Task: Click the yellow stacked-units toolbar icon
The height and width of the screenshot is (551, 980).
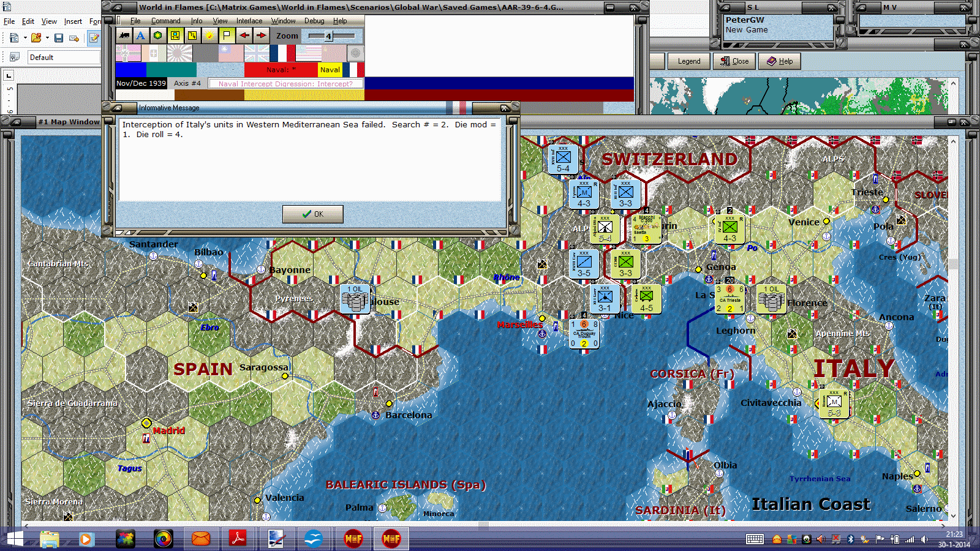Action: click(192, 36)
